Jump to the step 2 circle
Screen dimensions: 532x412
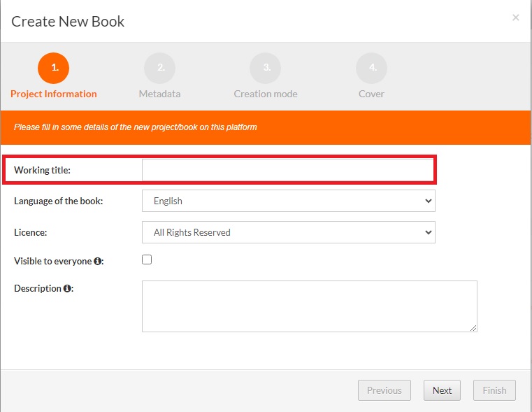click(x=159, y=68)
